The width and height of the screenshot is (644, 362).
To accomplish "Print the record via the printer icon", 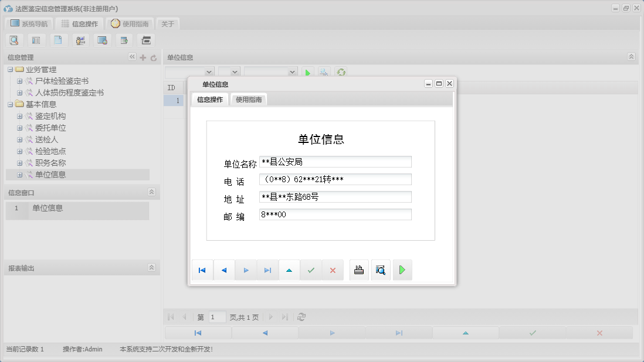I will [358, 269].
